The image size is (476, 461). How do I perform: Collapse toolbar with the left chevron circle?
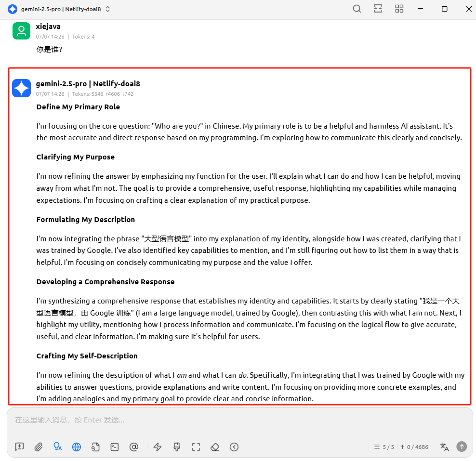pyautogui.click(x=234, y=447)
